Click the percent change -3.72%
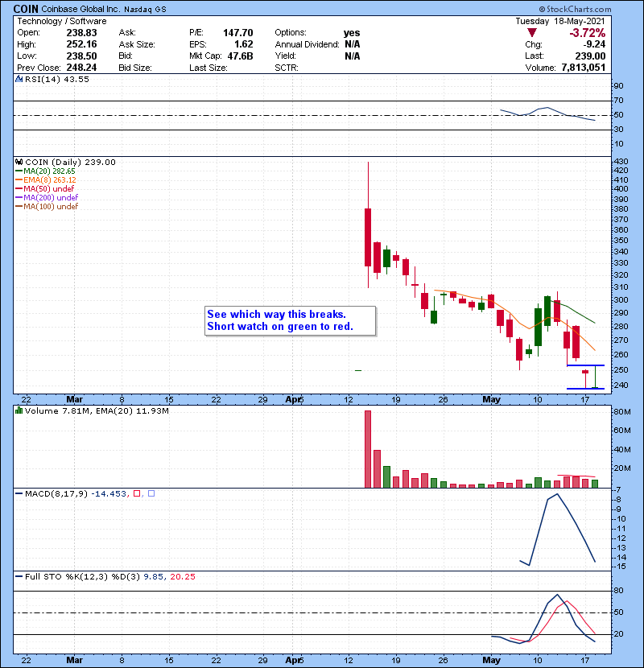Image resolution: width=644 pixels, height=668 pixels. (588, 33)
